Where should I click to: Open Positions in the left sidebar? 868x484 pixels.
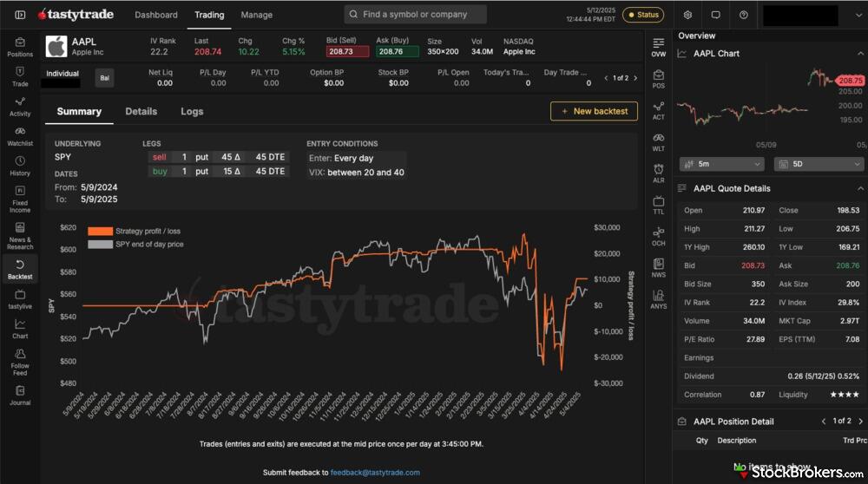coord(20,46)
